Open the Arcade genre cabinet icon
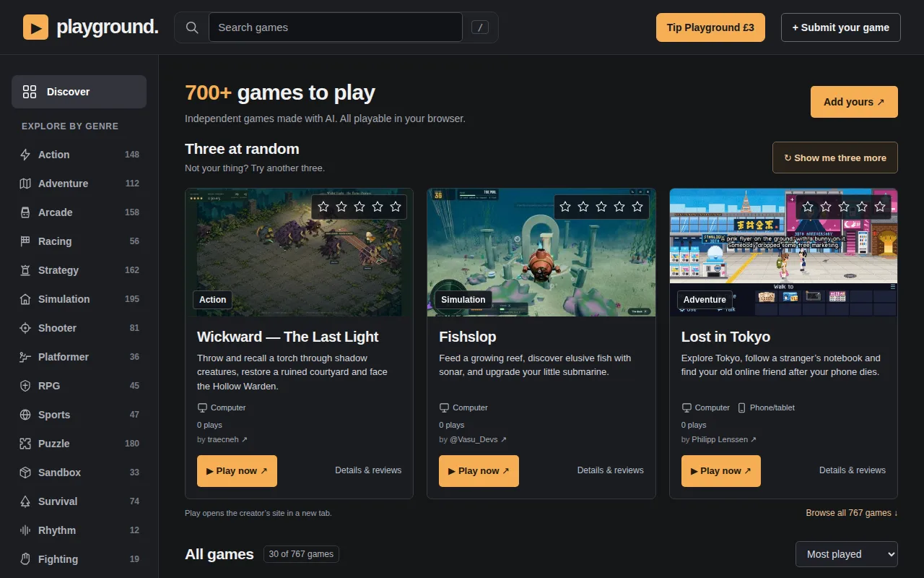 click(x=25, y=212)
